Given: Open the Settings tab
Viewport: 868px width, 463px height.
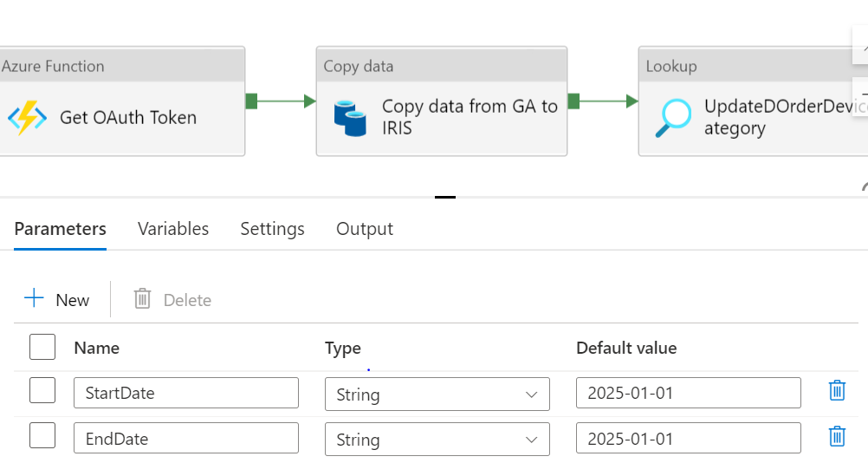Looking at the screenshot, I should 272,229.
